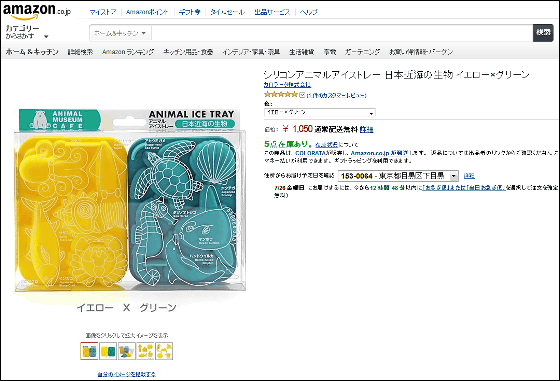Select the third product thumbnail
Image resolution: width=560 pixels, height=381 pixels.
[x=127, y=351]
